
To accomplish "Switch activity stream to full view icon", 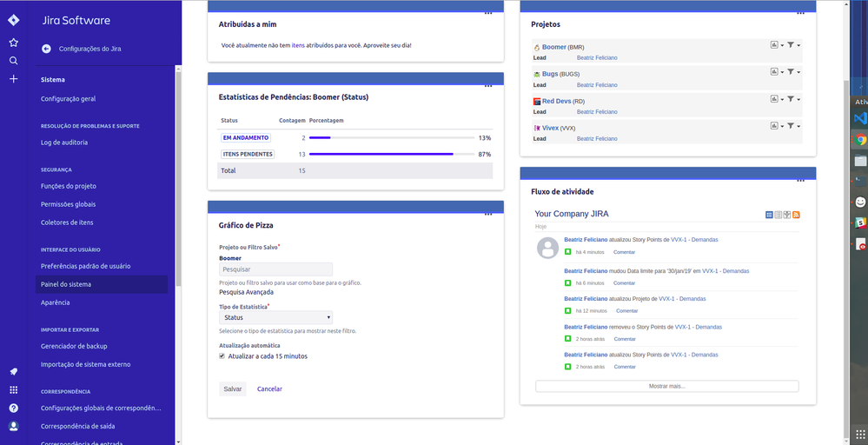I will coord(769,215).
